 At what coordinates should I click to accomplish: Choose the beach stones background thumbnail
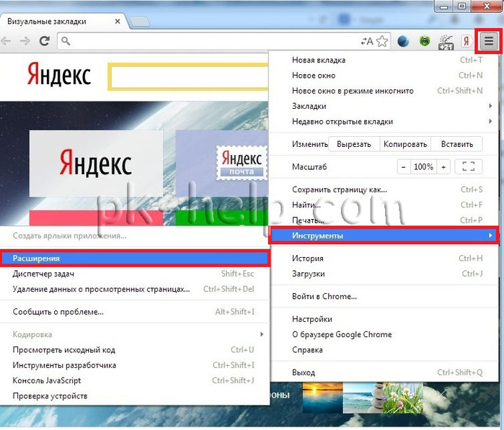363,398
